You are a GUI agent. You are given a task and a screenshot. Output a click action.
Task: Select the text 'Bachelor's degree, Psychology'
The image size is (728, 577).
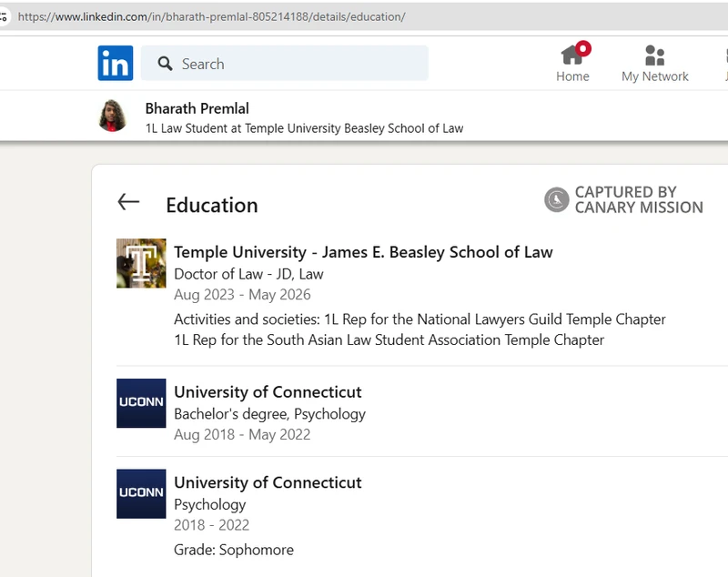(x=269, y=413)
